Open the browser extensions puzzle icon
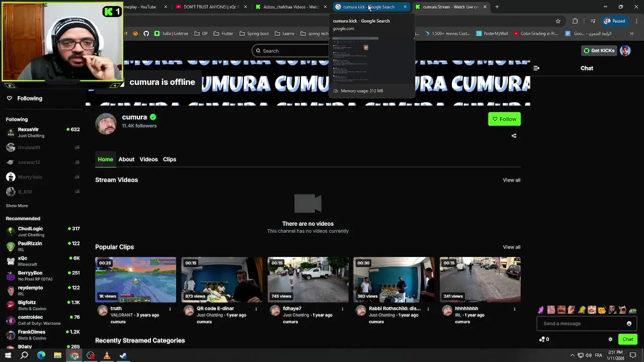The height and width of the screenshot is (362, 644). [x=575, y=21]
